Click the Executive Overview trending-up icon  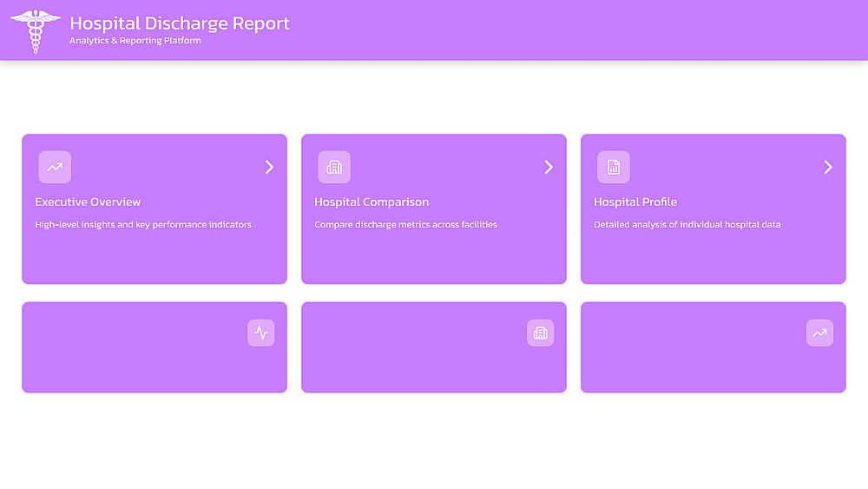pyautogui.click(x=55, y=167)
